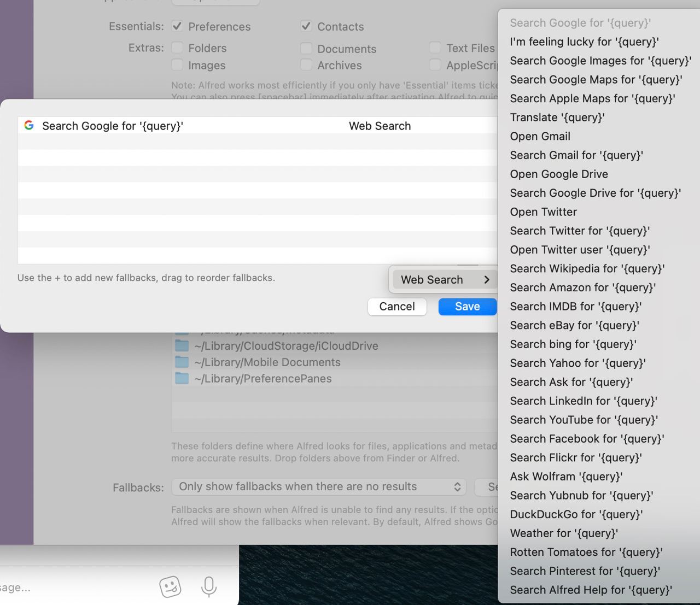Screen dimensions: 700x605
Task: Choose I'm feeling lucky for '{query}'
Action: point(599,42)
